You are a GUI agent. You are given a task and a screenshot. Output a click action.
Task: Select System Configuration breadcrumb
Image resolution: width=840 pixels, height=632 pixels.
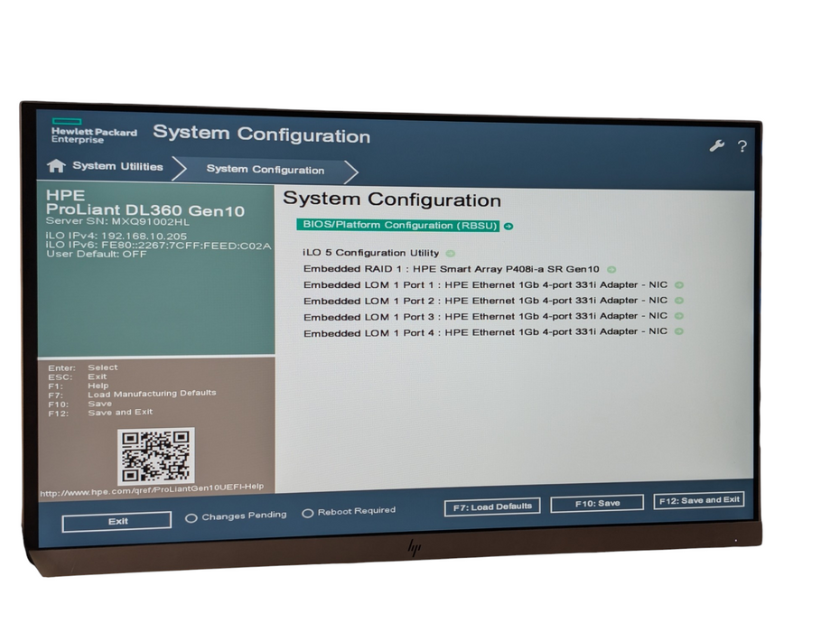click(x=266, y=170)
